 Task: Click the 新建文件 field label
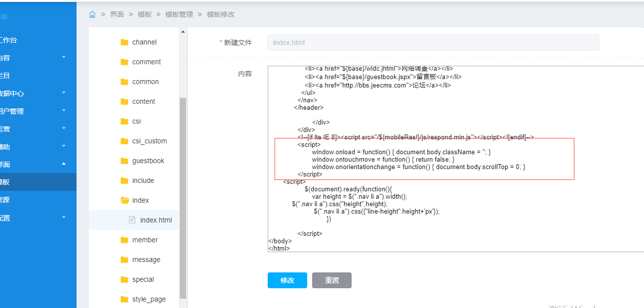(238, 43)
